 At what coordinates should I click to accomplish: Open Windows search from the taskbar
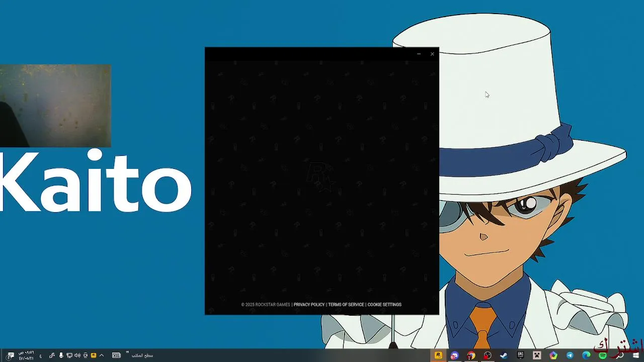point(619,355)
